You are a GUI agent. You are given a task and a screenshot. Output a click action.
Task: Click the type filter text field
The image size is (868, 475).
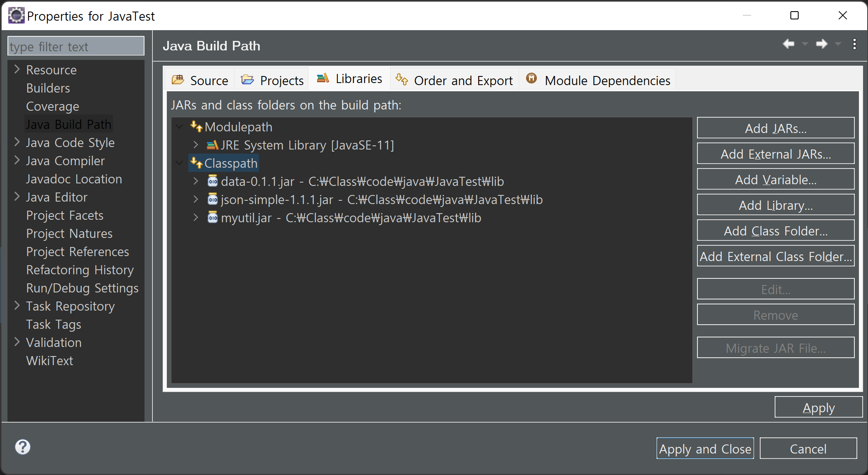coord(76,46)
